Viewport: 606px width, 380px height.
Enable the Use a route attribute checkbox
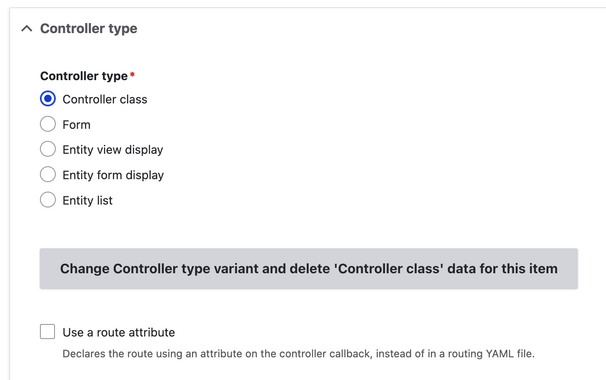tap(48, 332)
